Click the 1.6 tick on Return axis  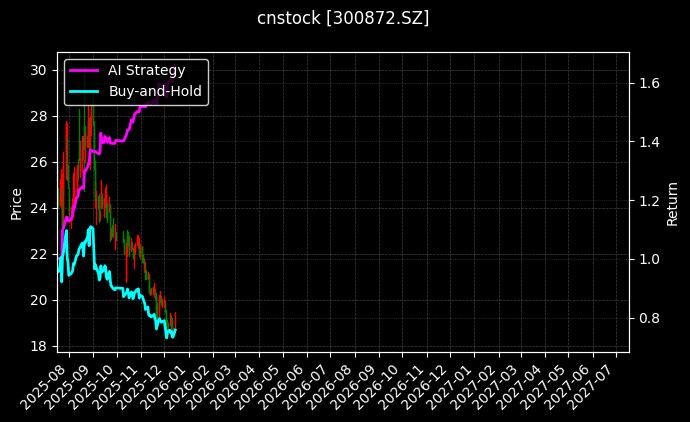pyautogui.click(x=648, y=83)
